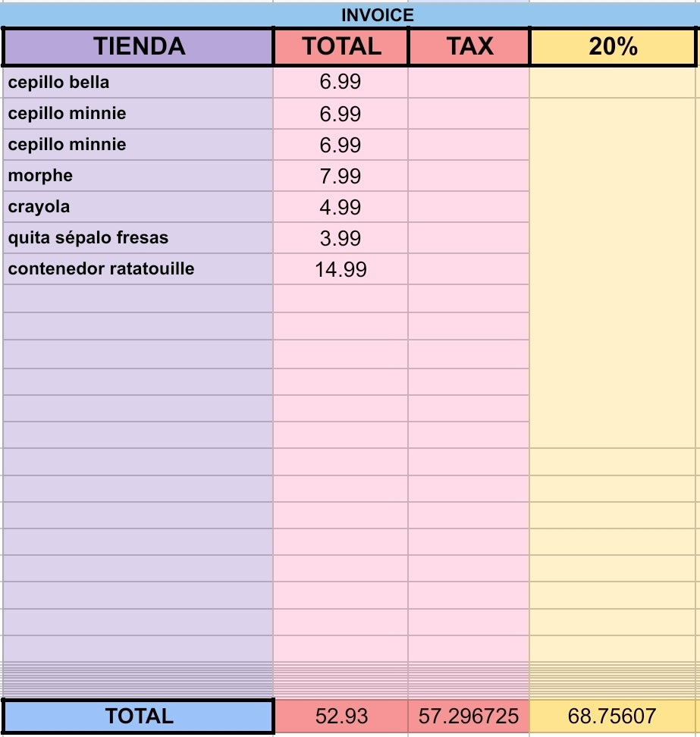Select the 52.93 sum cell

click(341, 716)
